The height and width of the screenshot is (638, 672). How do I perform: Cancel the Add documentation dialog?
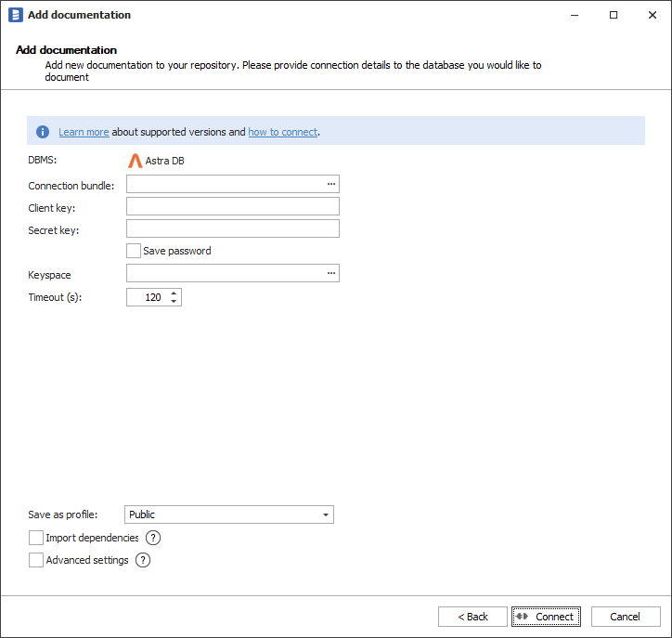625,617
